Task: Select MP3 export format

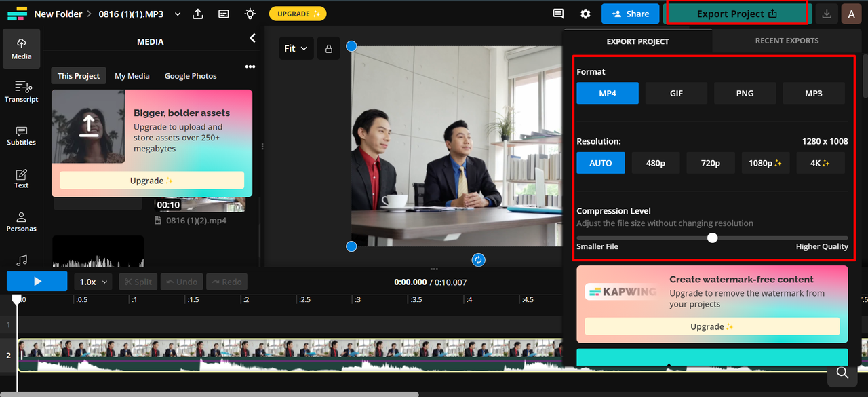Action: coord(814,93)
